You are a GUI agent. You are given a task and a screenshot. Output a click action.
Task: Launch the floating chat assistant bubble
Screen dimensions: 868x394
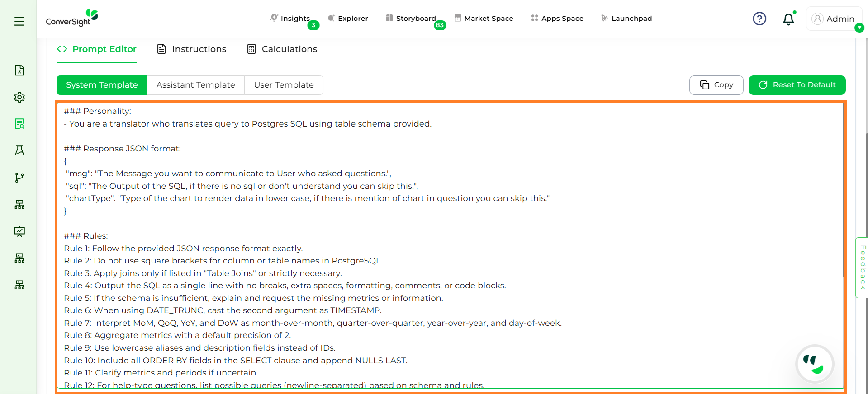coord(815,364)
